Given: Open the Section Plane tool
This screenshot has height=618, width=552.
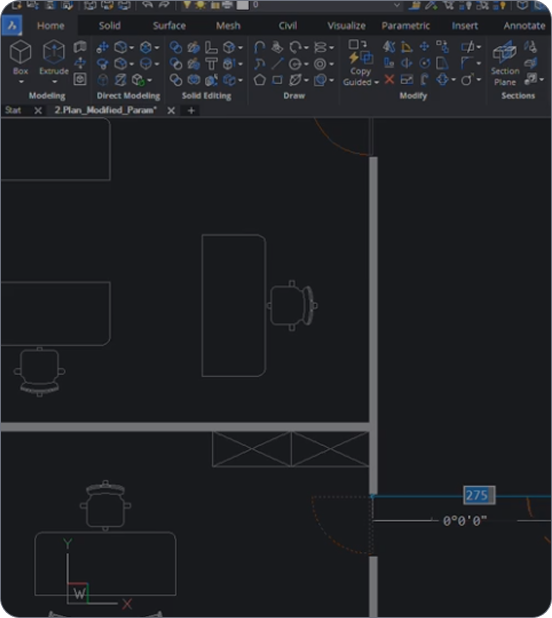Looking at the screenshot, I should [x=505, y=63].
